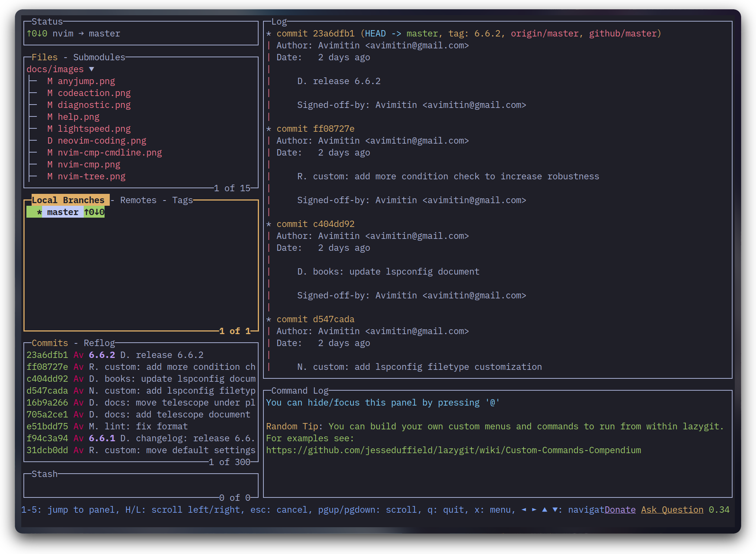Click the M status marker for help.png
756x554 pixels.
pos(50,117)
